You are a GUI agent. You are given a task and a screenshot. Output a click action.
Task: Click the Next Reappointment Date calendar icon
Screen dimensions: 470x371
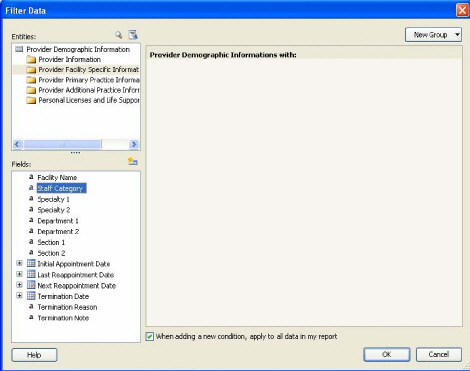tap(31, 285)
